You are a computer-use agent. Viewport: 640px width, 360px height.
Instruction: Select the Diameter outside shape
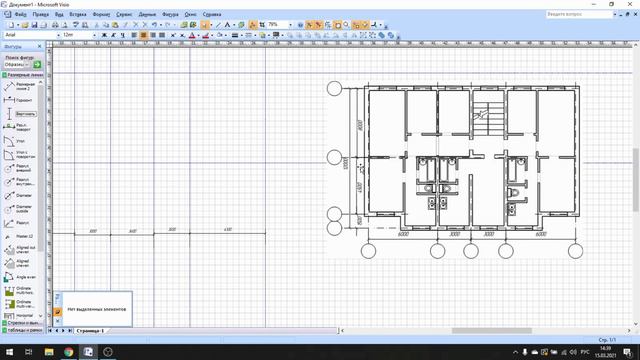pyautogui.click(x=19, y=209)
